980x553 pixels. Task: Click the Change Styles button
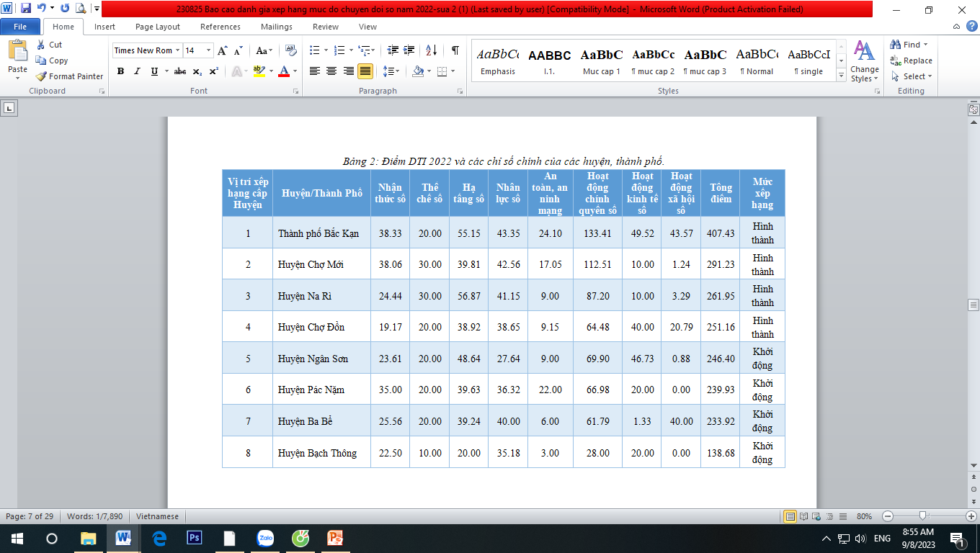tap(864, 61)
